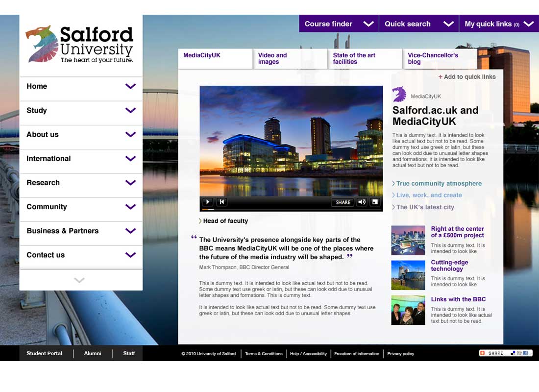
Task: Expand the Home menu chevron
Action: 131,86
